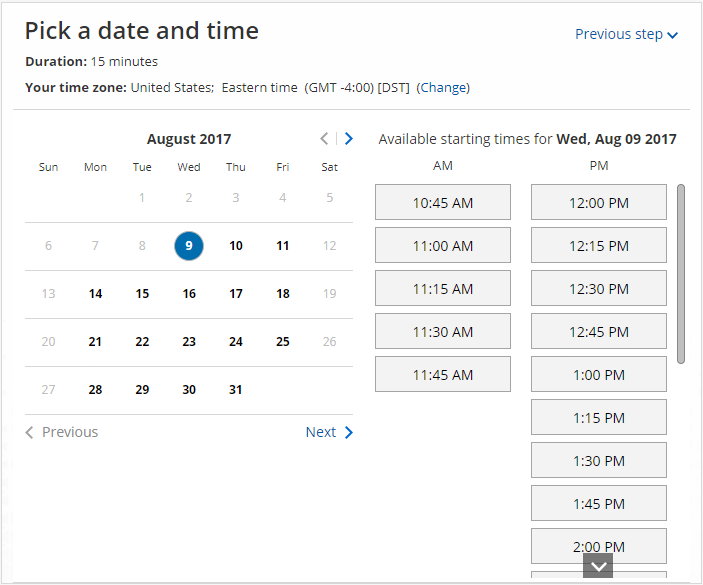Choose August 16 date
This screenshot has height=585, width=703.
pyautogui.click(x=189, y=294)
